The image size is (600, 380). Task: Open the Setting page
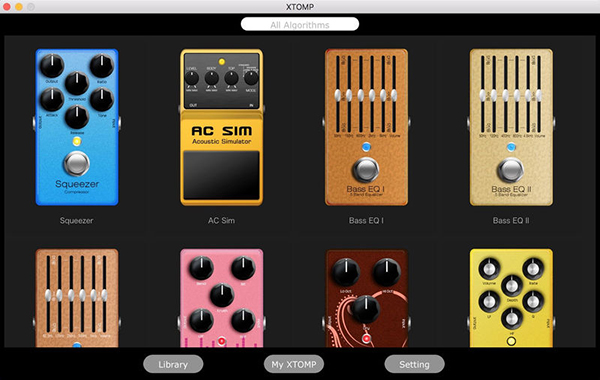pos(414,364)
